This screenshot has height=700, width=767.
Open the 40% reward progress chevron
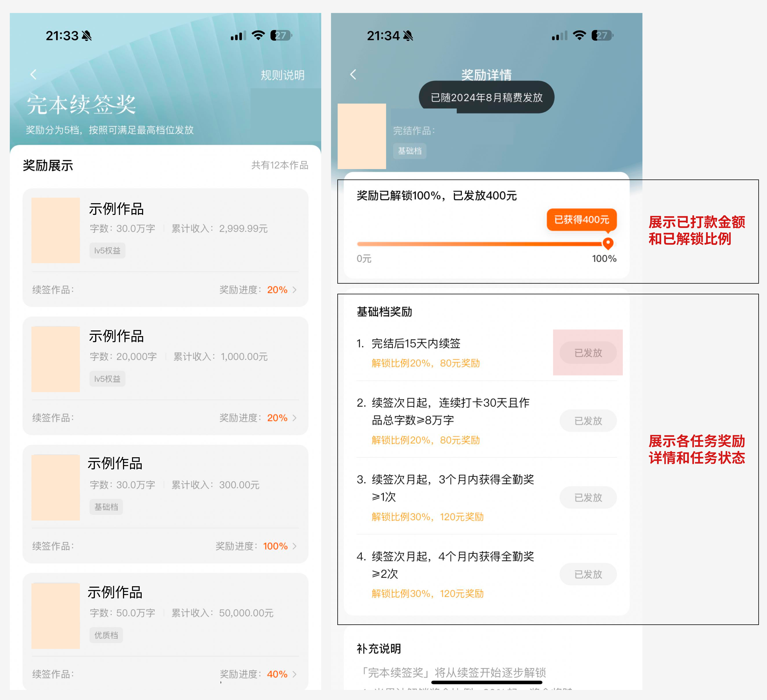pos(294,674)
